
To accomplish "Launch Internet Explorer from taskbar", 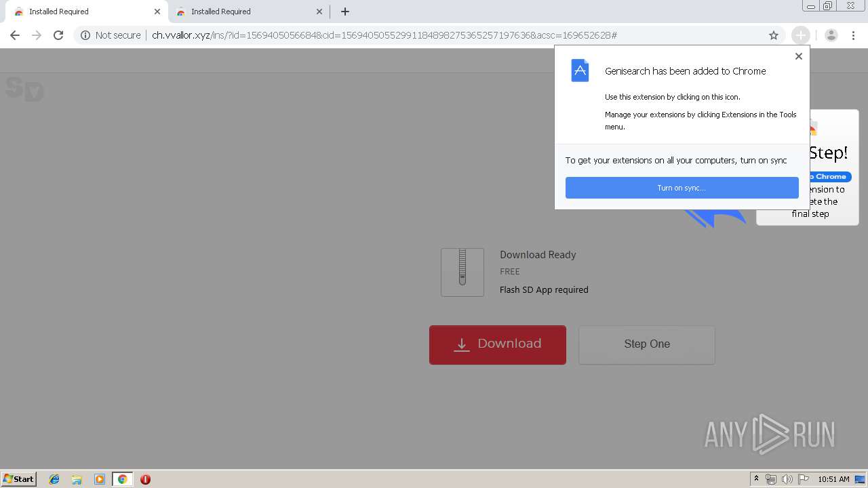I will pos(54,479).
